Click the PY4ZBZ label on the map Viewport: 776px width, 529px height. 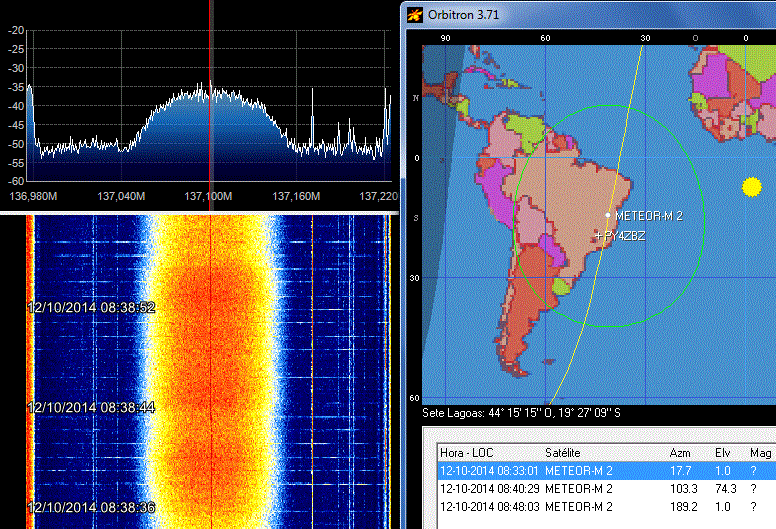tap(625, 236)
